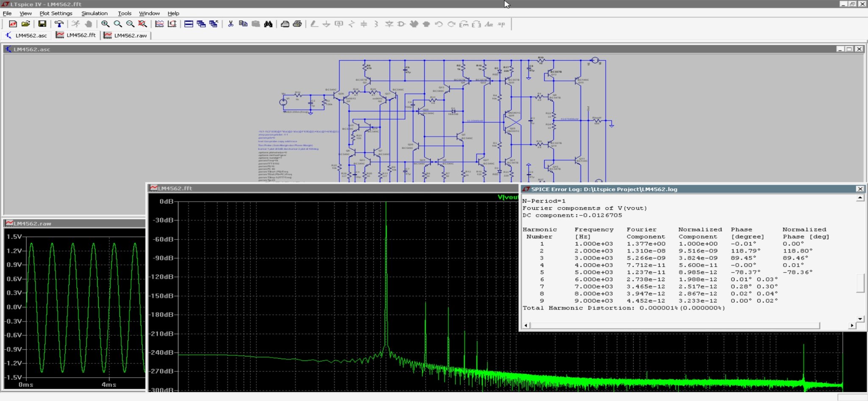Open the Window menu
The image size is (868, 401).
[149, 13]
